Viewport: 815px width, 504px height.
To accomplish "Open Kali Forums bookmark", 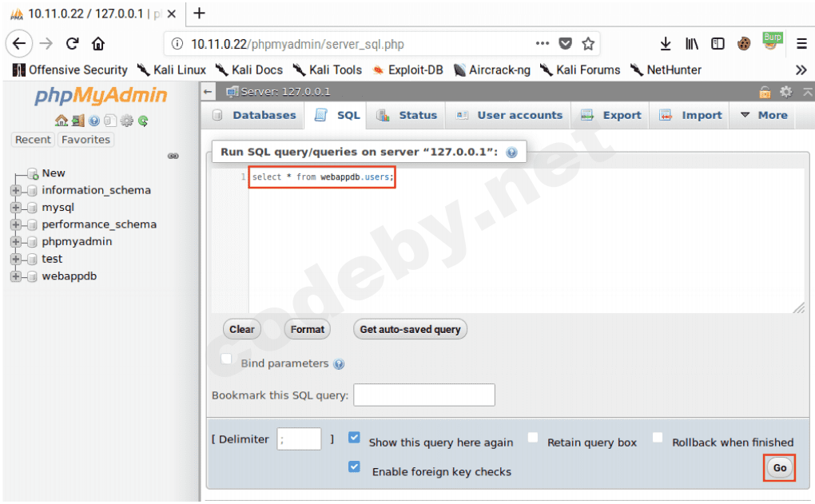I will 580,69.
